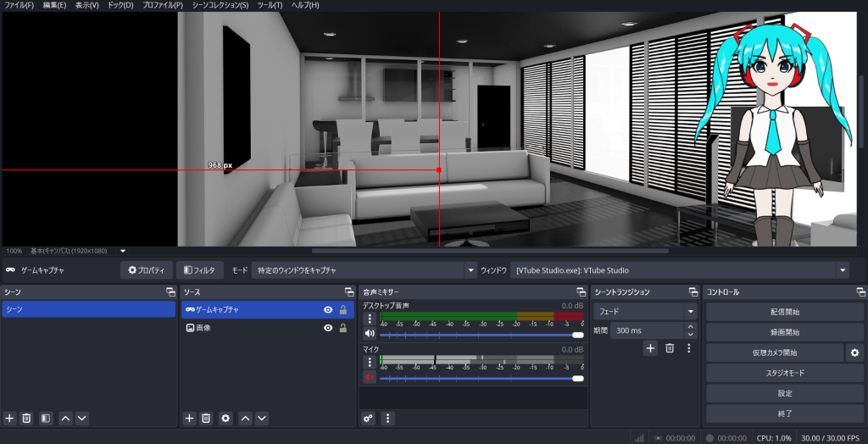Open the 表示(V) menu

point(87,5)
